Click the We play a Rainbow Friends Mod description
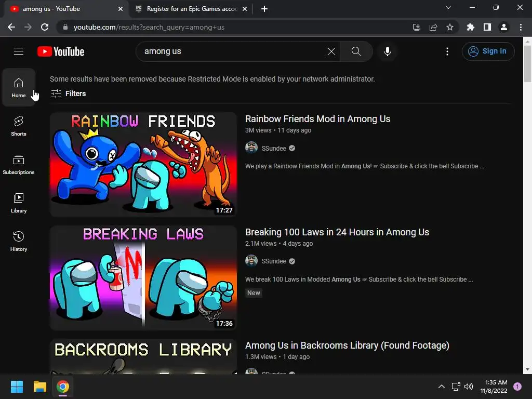 tap(365, 166)
